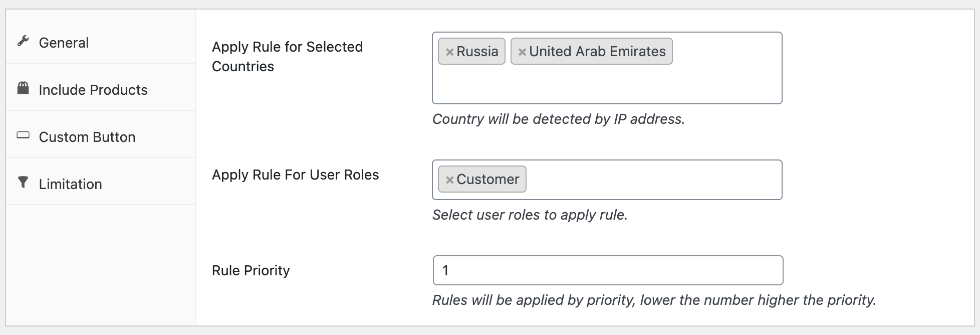
Task: Open the selected countries dropdown box
Action: (606, 84)
